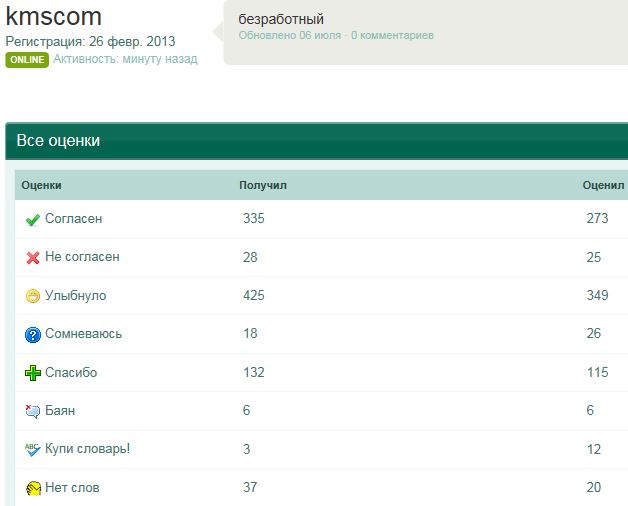Open the Нет слов rating link

pyautogui.click(x=72, y=488)
